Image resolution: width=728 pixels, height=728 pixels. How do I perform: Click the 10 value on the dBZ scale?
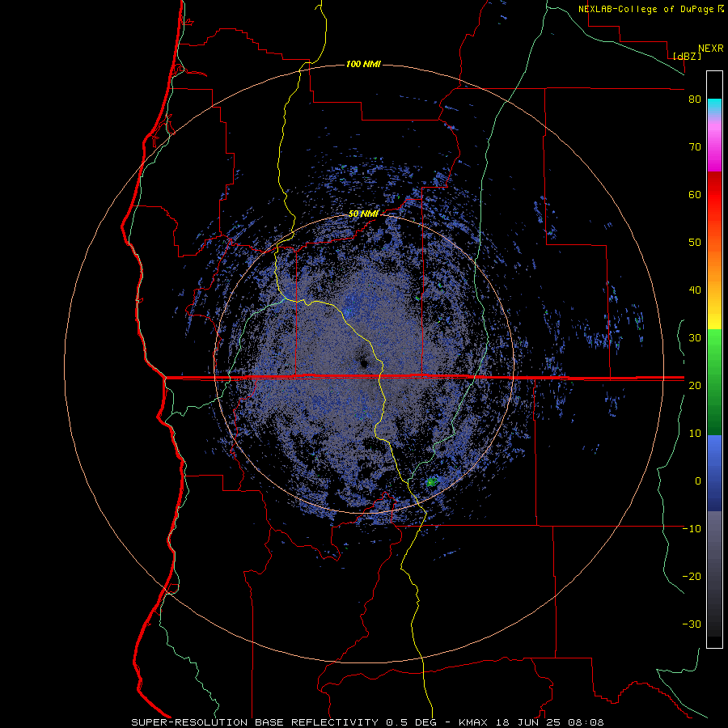[x=695, y=434]
